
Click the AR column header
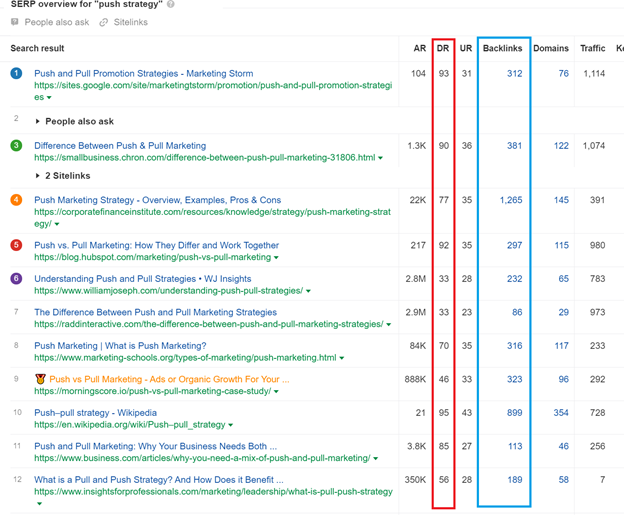click(419, 48)
